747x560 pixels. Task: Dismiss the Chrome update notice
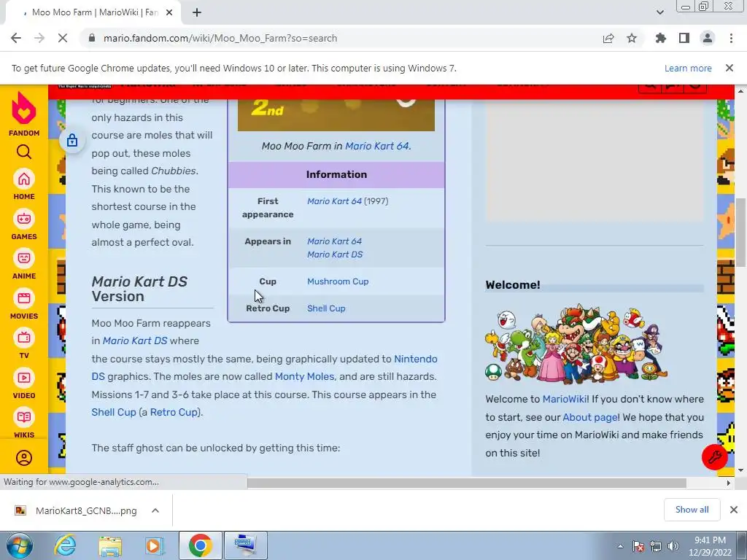coord(729,68)
